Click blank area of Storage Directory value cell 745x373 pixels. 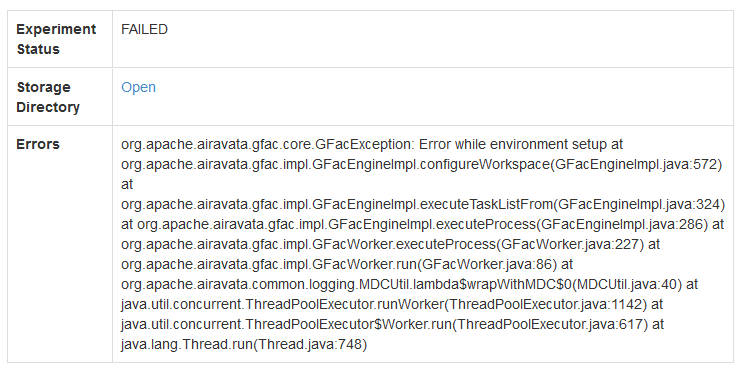coord(428,105)
